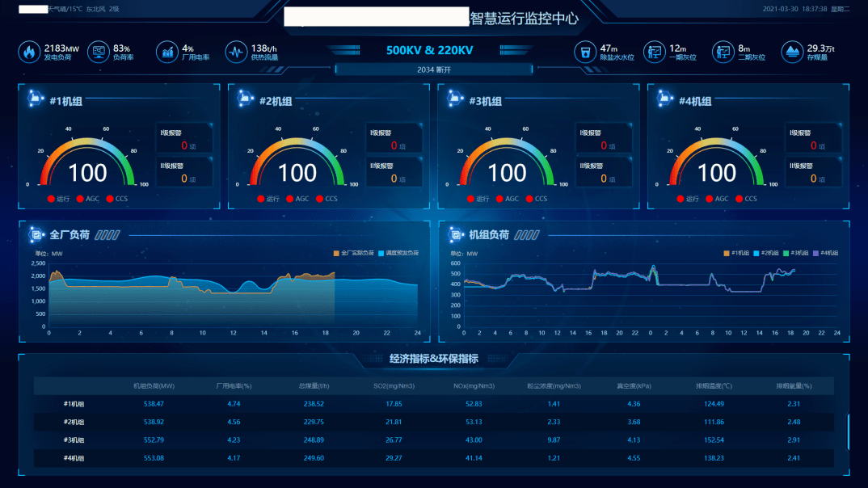
Task: Click the waveform icon for 供热流量
Action: pyautogui.click(x=236, y=53)
